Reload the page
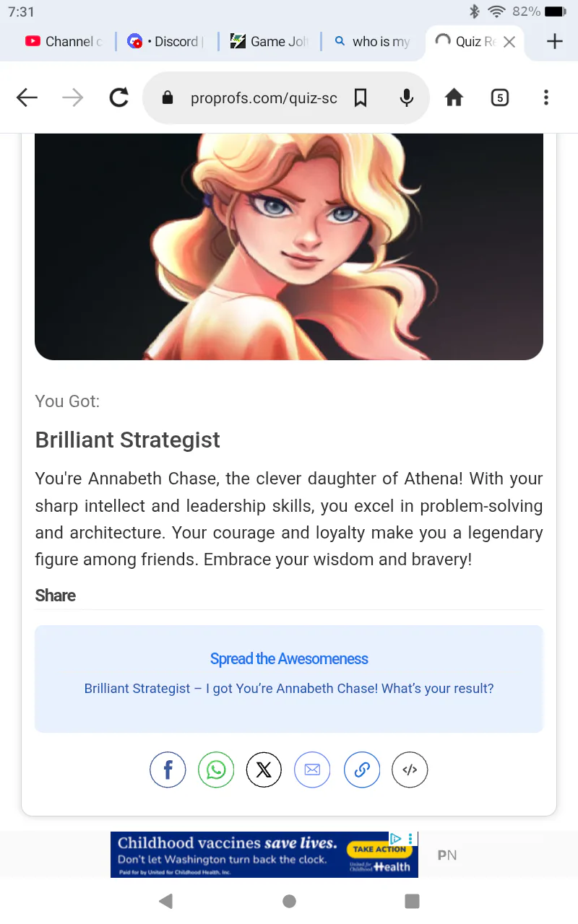Viewport: 578px width, 924px height. point(119,97)
